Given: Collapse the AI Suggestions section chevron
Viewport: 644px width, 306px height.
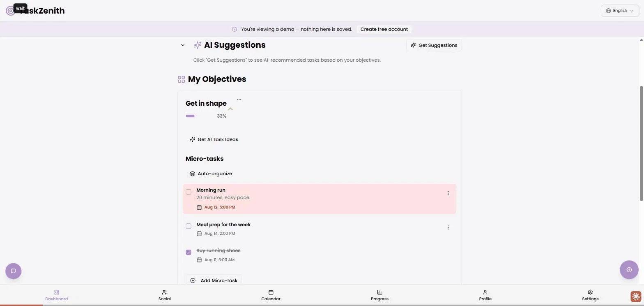Looking at the screenshot, I should [183, 45].
